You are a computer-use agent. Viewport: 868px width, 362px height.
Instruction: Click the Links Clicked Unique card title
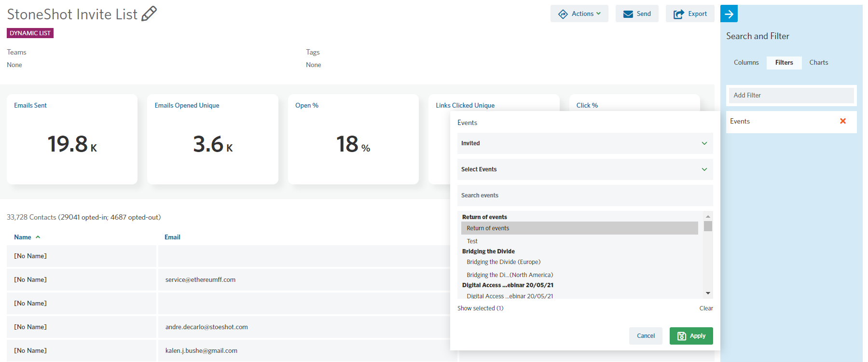pos(465,106)
